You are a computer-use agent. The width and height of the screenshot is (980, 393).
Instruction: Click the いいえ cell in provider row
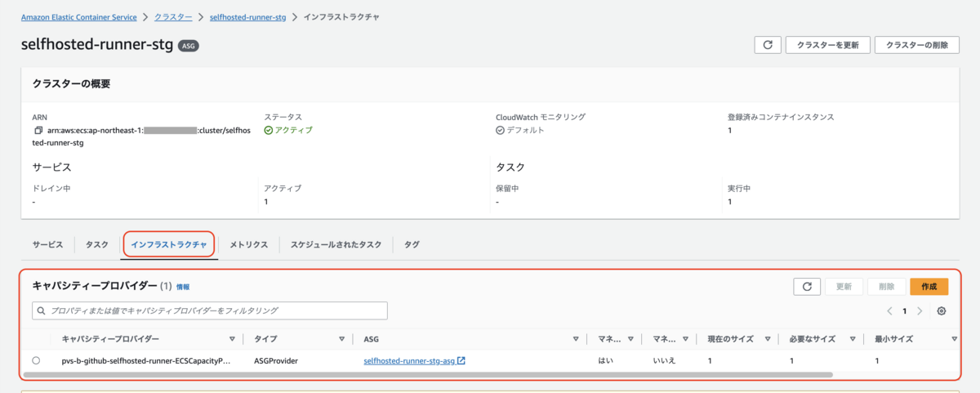(664, 360)
